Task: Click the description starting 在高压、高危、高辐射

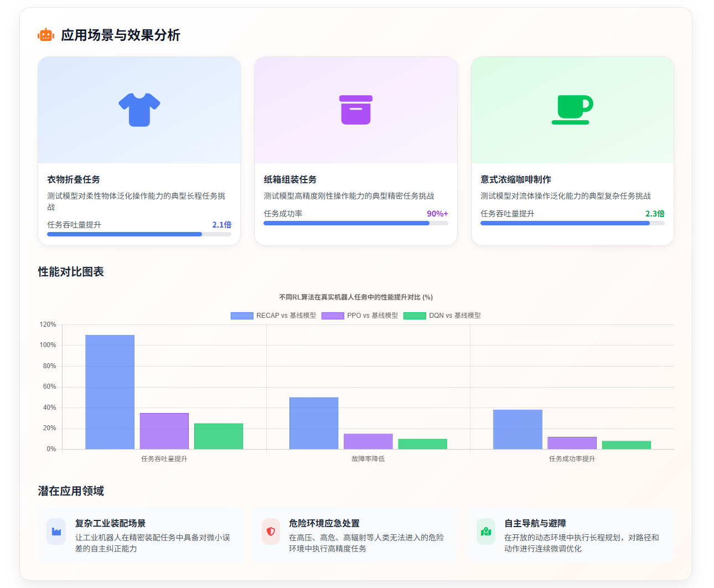Action: click(366, 543)
